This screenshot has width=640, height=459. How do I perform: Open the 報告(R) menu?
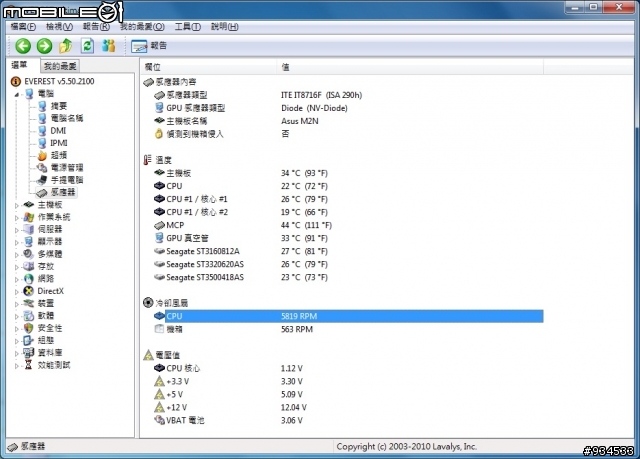click(96, 27)
